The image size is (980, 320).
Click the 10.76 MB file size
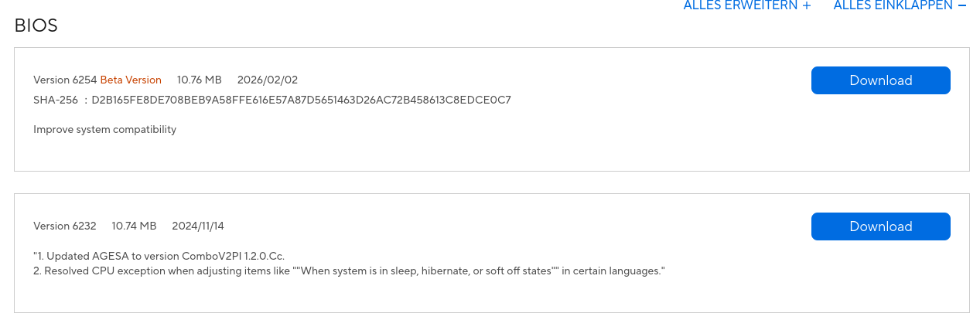tap(200, 80)
